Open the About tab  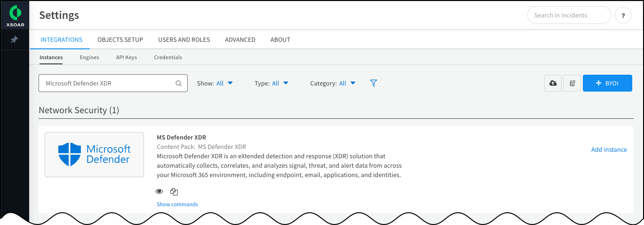pyautogui.click(x=280, y=39)
